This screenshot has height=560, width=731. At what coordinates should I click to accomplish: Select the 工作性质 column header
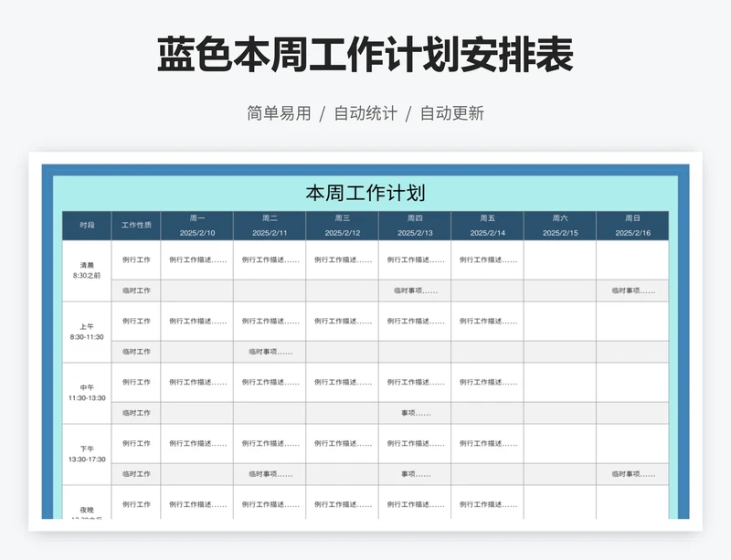click(x=136, y=226)
